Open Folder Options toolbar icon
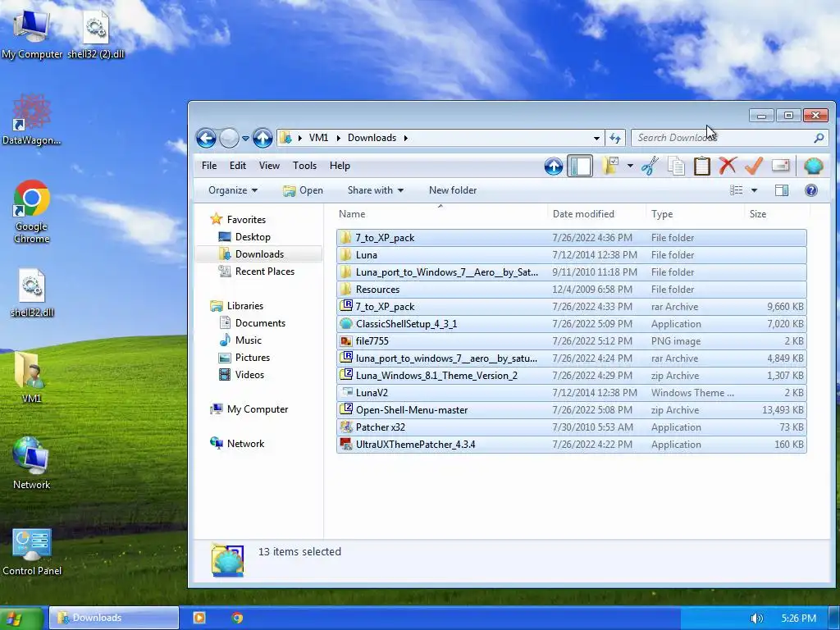The width and height of the screenshot is (840, 630). click(610, 166)
